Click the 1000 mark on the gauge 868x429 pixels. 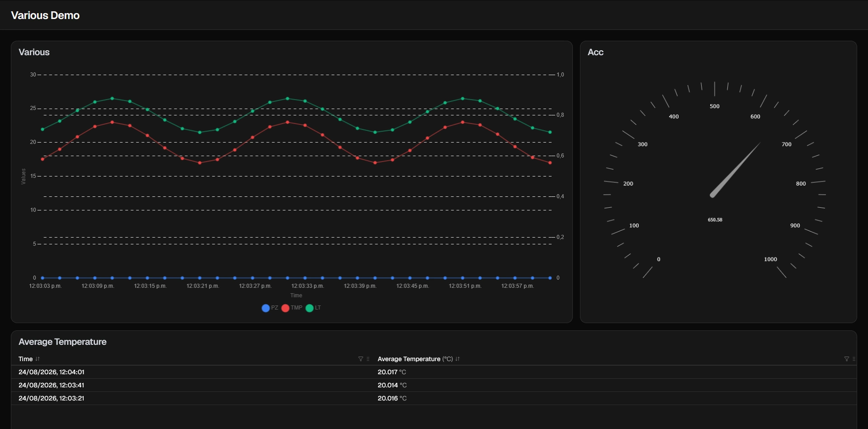click(x=770, y=259)
